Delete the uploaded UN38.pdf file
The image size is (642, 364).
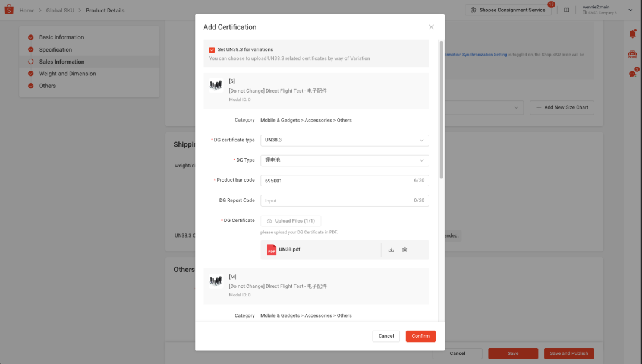click(x=405, y=250)
